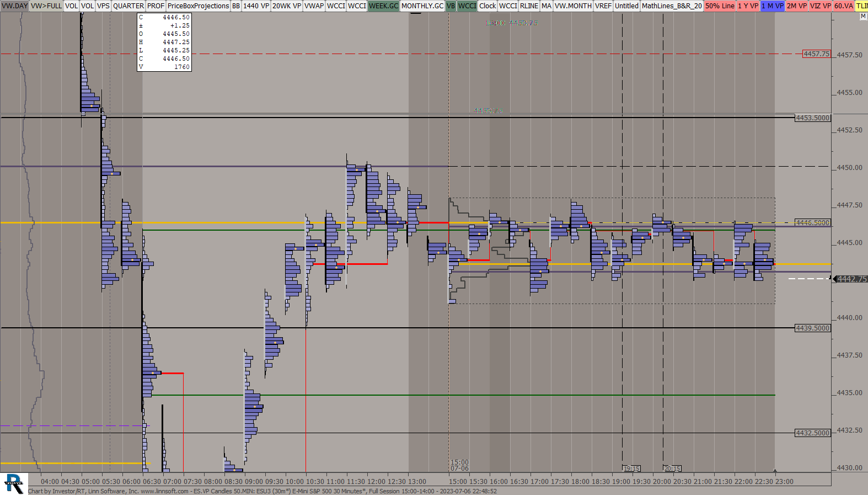
Task: Click the WCCI button between Clock and RLINE
Action: click(508, 6)
